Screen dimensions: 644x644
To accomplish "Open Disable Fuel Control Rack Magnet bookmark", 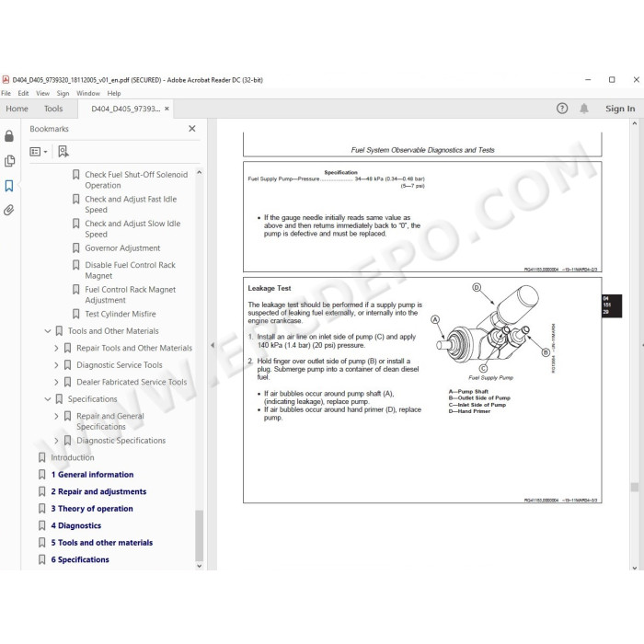I will click(x=130, y=270).
